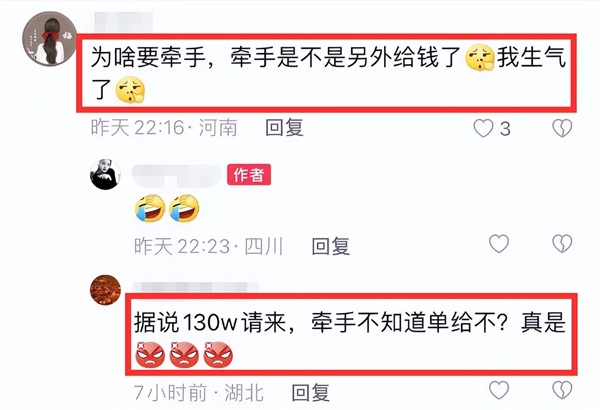The image size is (600, 410).
Task: Click the red 作者 badge
Action: tap(249, 175)
